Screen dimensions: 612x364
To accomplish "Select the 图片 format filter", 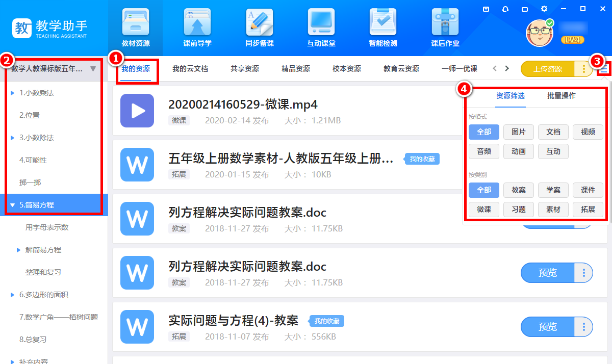I will [518, 132].
